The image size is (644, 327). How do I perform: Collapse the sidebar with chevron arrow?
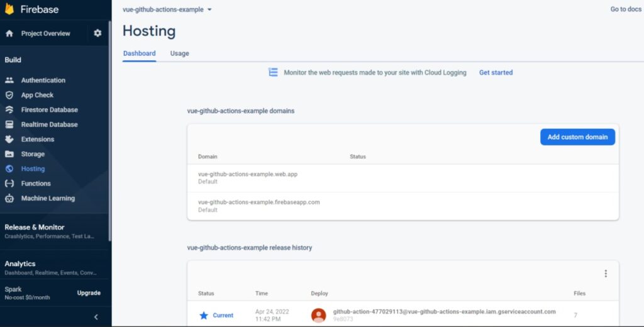[x=96, y=317]
